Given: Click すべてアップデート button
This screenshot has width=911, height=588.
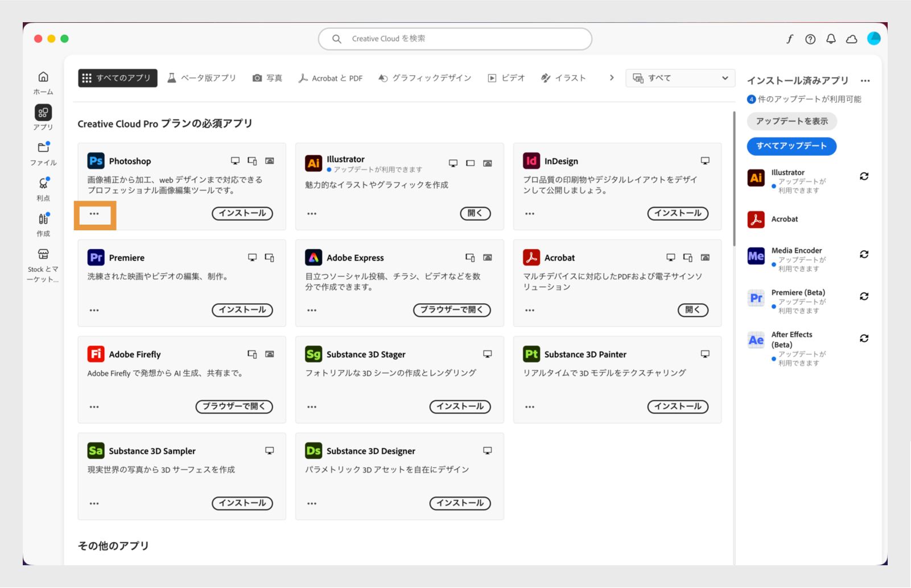Looking at the screenshot, I should 792,146.
